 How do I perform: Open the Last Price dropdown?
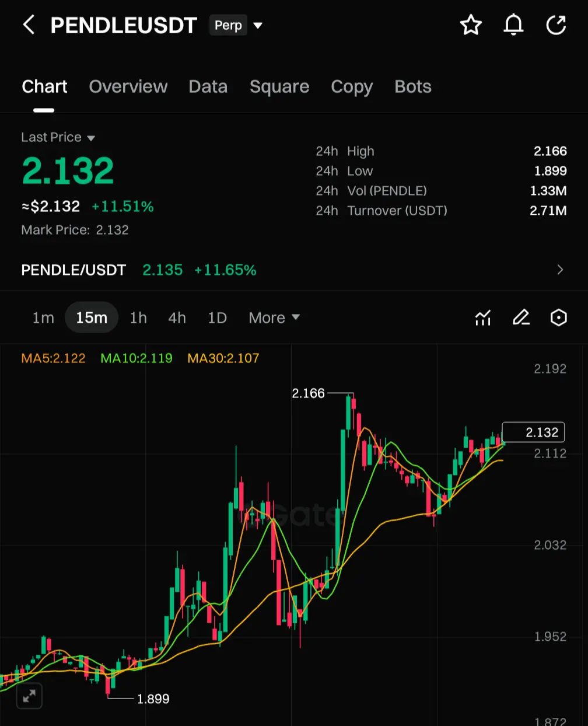tap(58, 137)
